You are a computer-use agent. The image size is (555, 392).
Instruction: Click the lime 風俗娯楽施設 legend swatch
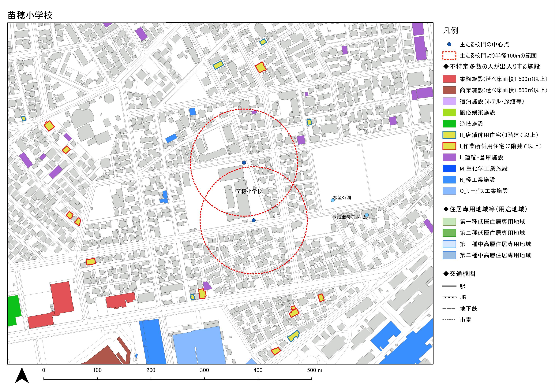(x=449, y=113)
